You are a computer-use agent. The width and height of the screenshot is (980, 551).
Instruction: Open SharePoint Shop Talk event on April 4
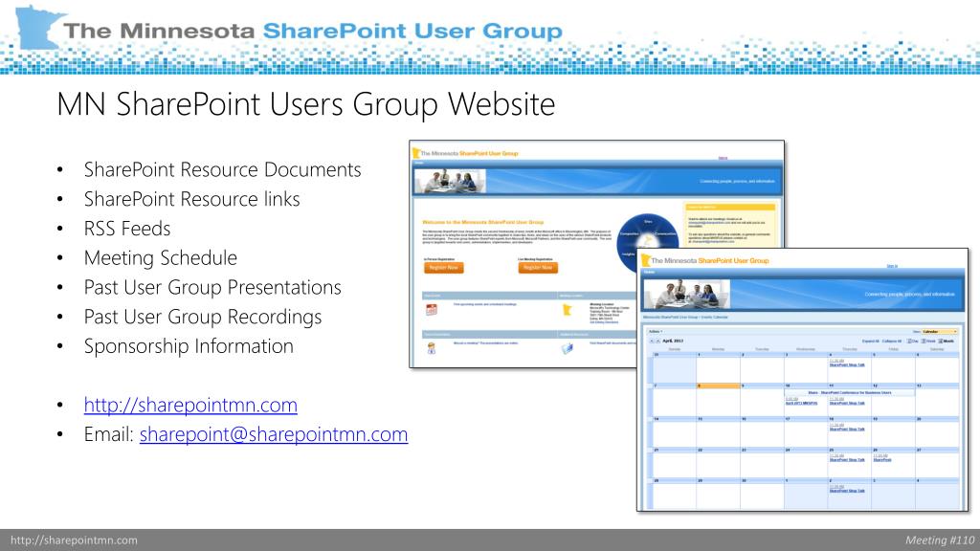click(847, 364)
